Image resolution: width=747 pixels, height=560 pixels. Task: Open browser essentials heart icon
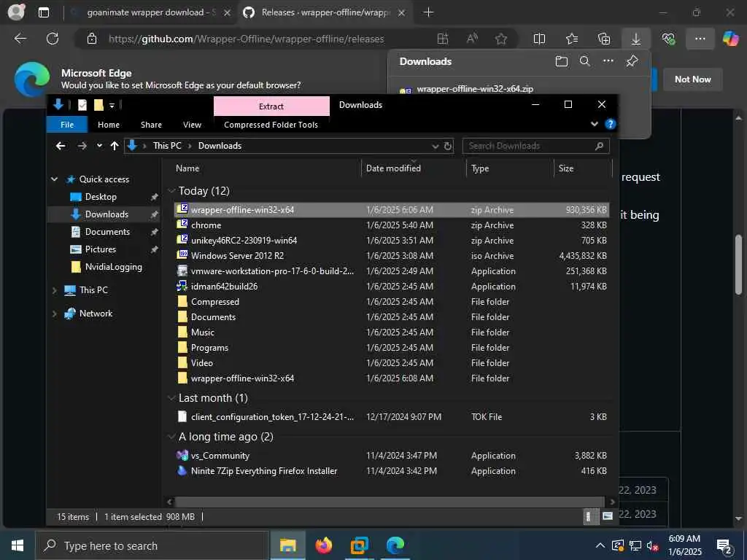[668, 39]
